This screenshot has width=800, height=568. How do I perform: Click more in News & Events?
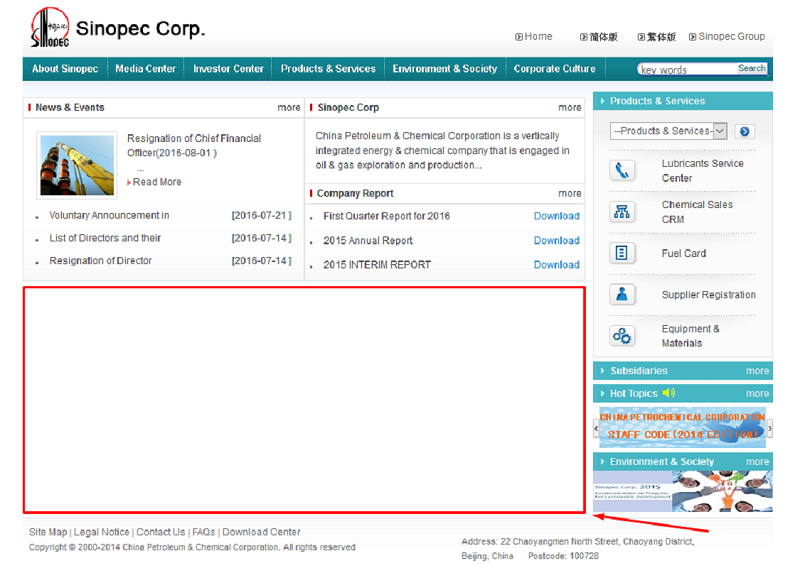pos(289,108)
